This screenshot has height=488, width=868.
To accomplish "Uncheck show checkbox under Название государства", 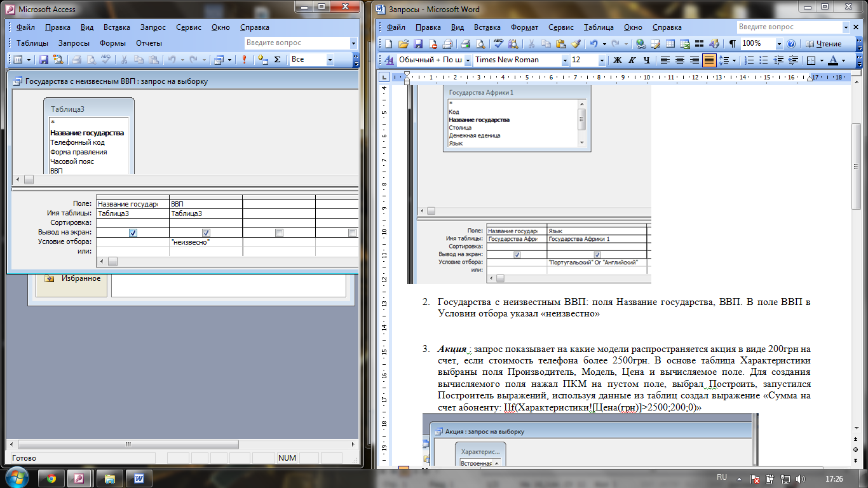I will click(133, 233).
